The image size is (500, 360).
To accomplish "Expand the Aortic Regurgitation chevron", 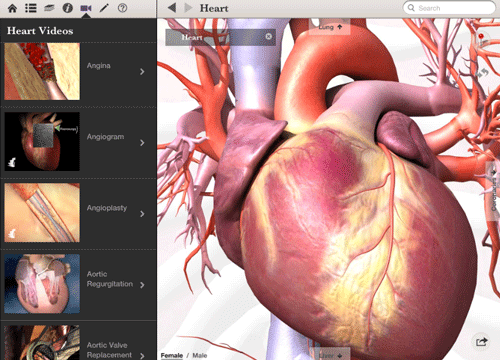I will [142, 285].
